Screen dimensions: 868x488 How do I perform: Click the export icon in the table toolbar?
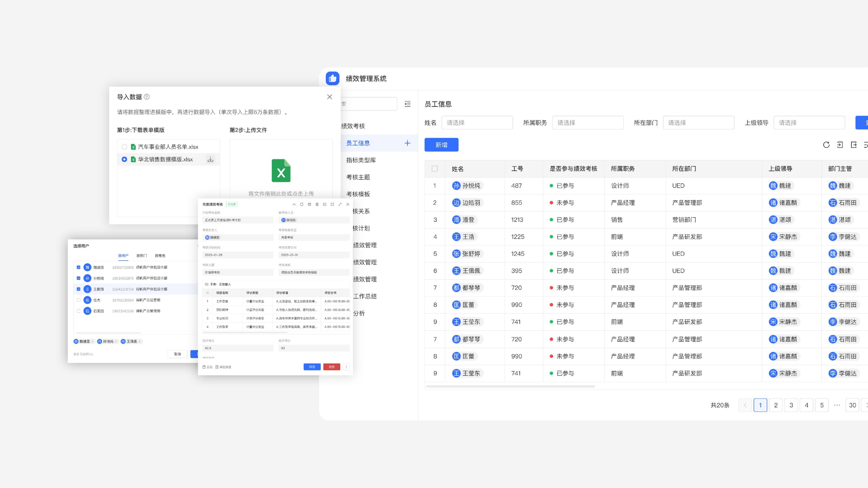click(x=854, y=145)
